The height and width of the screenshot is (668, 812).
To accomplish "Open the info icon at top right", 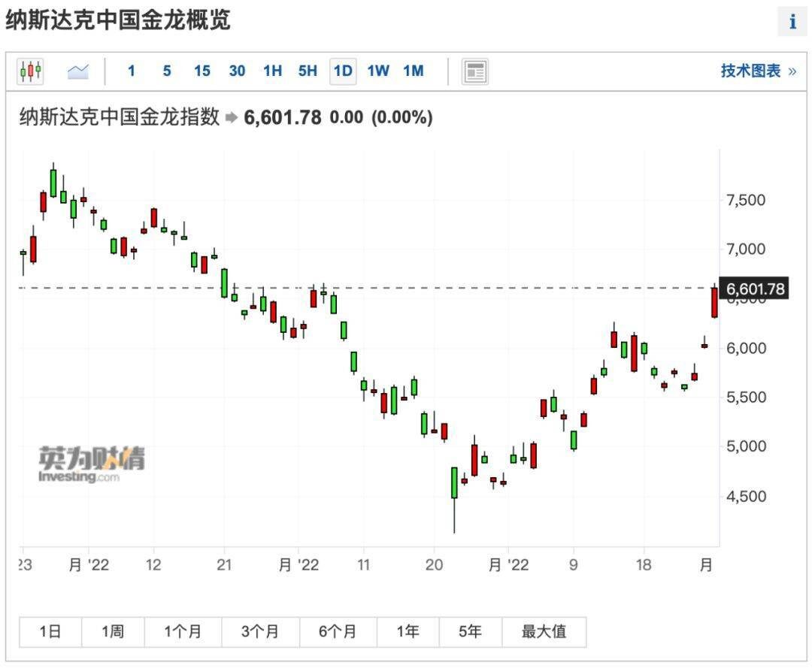I will (792, 22).
